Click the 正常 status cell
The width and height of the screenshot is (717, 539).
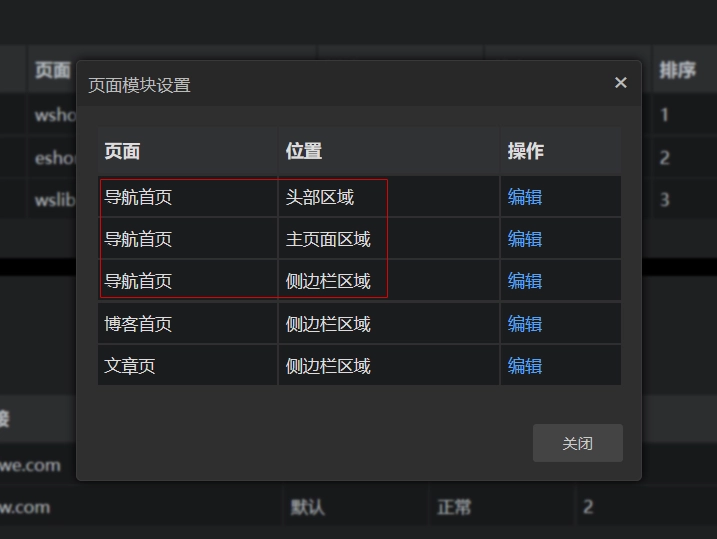[x=453, y=507]
